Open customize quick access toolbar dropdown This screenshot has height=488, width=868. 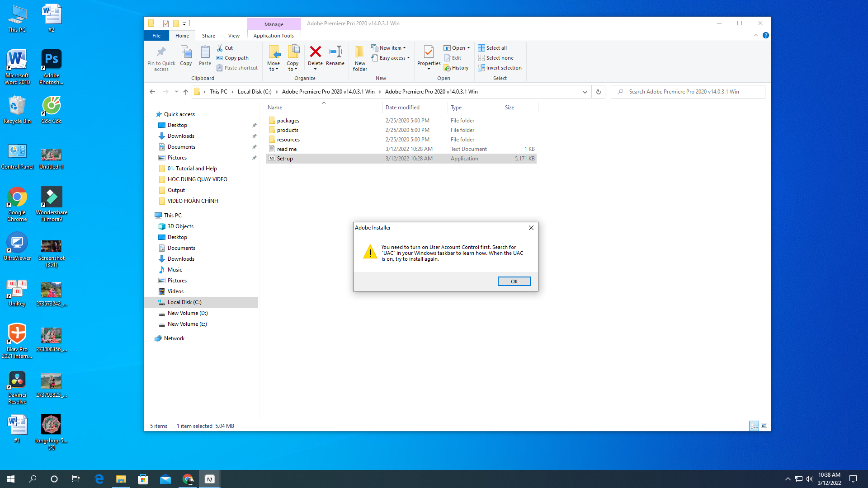pos(184,23)
